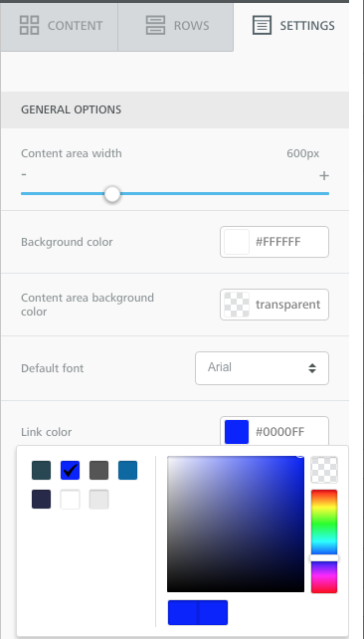
Task: Select the dark teal preset swatch
Action: [42, 470]
